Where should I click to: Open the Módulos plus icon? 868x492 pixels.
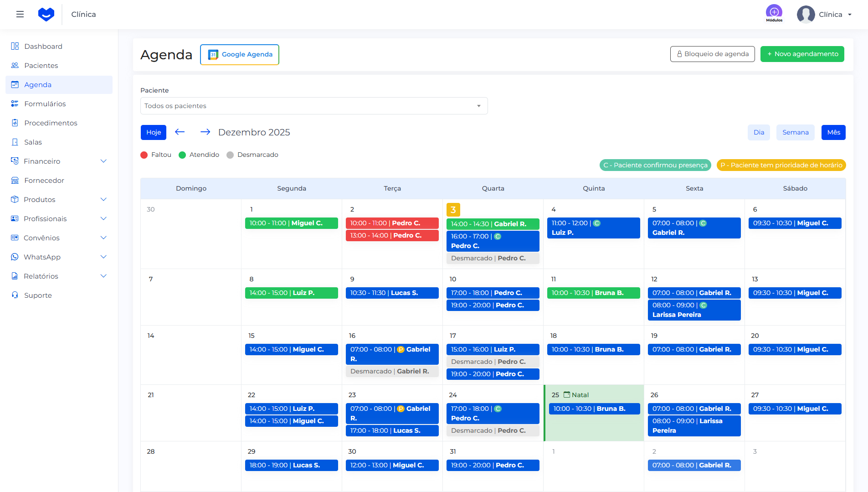pyautogui.click(x=774, y=12)
